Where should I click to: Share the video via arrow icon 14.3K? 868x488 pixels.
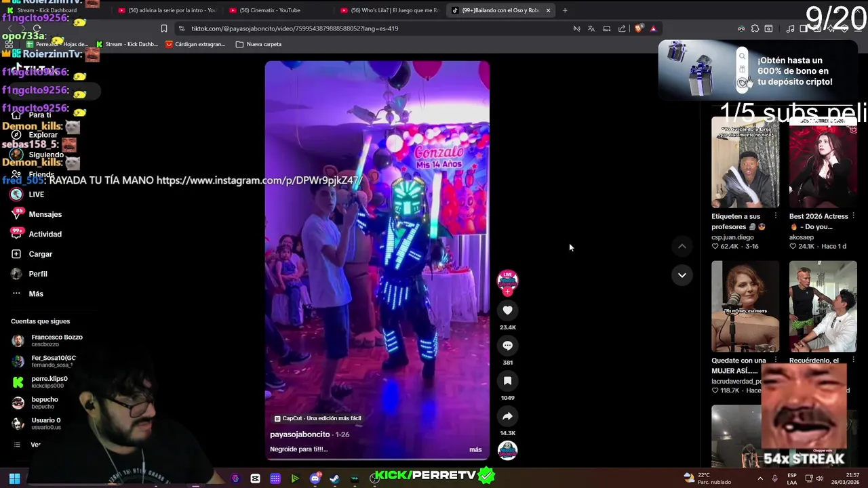click(507, 416)
